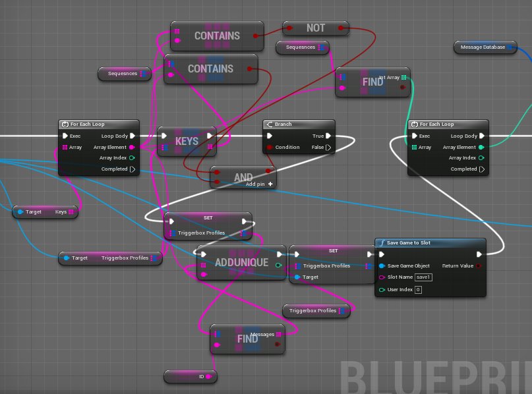532x394 pixels.
Task: Click the ADDUNIQUE green return value pin
Action: pos(279,265)
